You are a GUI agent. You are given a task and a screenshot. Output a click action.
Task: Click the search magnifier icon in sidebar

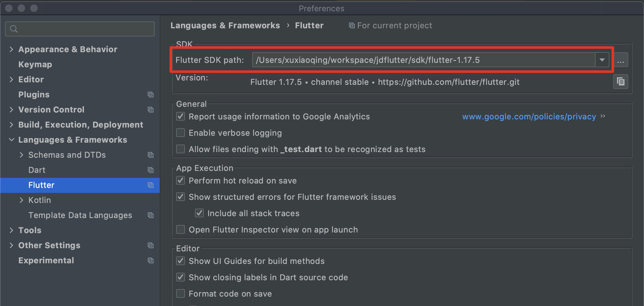click(14, 29)
